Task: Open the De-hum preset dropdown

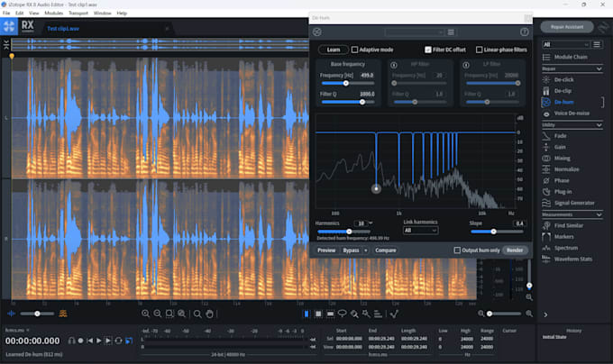Action: 415,32
